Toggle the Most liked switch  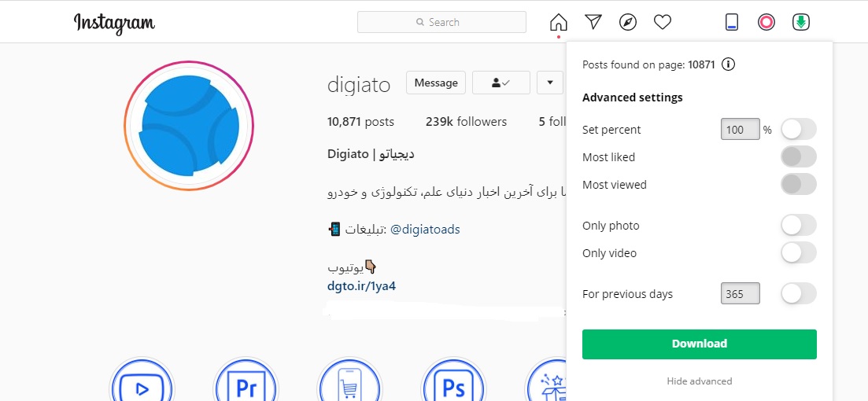[x=799, y=156]
